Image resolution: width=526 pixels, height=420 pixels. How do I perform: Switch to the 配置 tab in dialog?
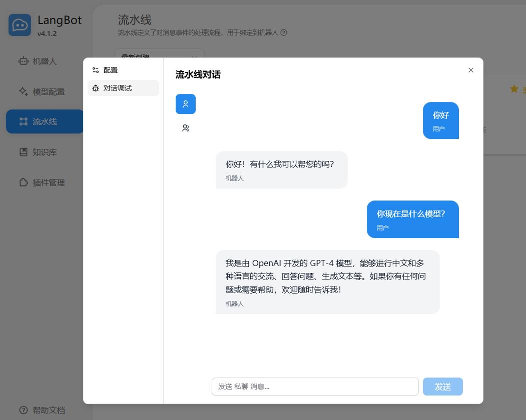pos(123,70)
